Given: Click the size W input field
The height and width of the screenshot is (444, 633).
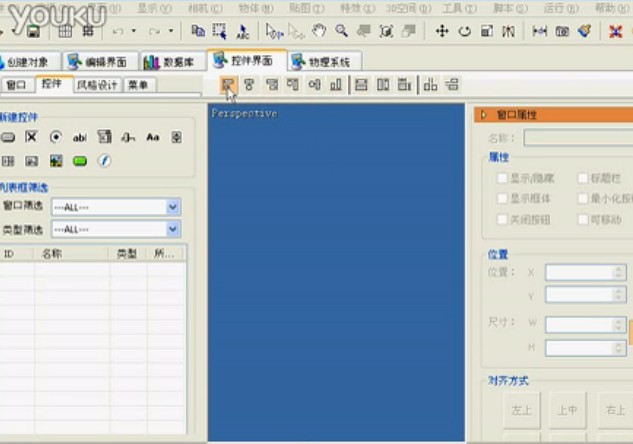Looking at the screenshot, I should pyautogui.click(x=586, y=325).
